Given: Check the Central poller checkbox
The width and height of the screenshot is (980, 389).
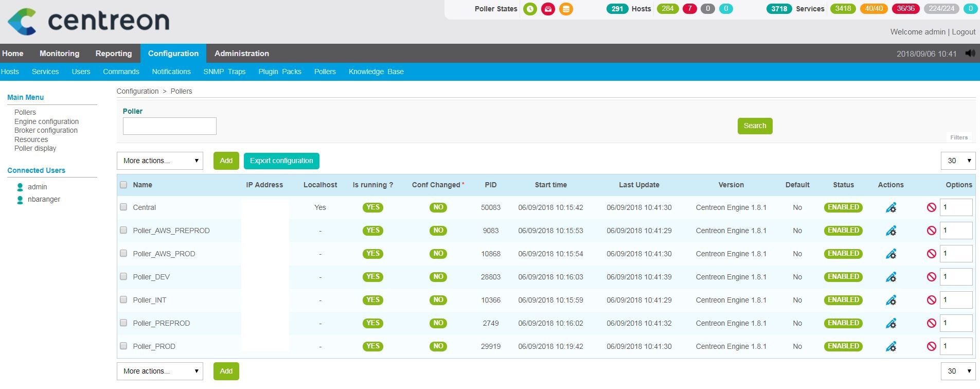Looking at the screenshot, I should click(x=123, y=207).
